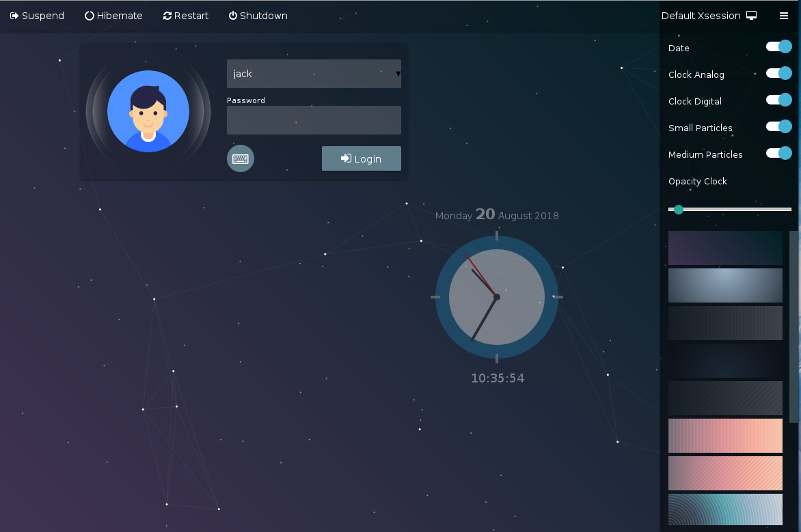This screenshot has width=801, height=532.
Task: Toggle the hamburger settings menu
Action: coord(784,16)
